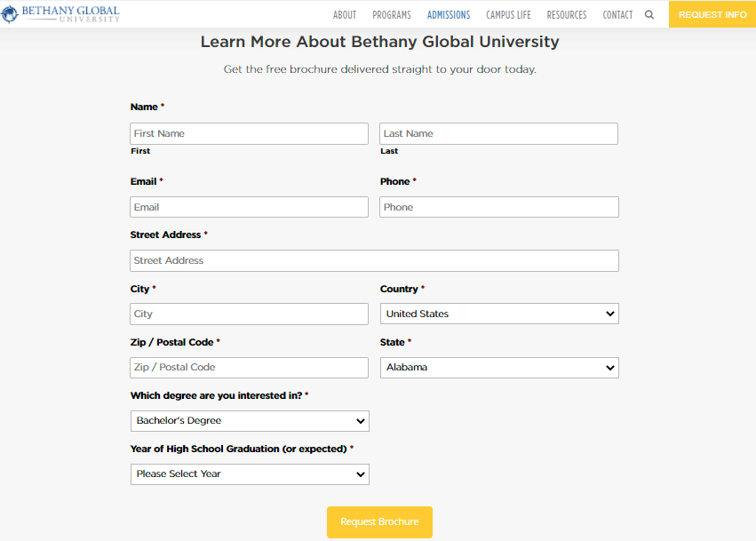
Task: Click the Bethany Global University logo
Action: 60,14
